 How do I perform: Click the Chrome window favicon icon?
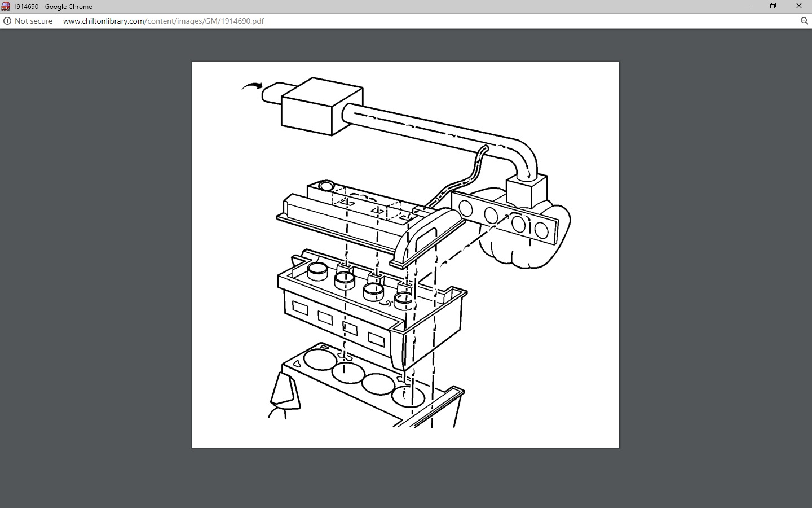click(6, 6)
